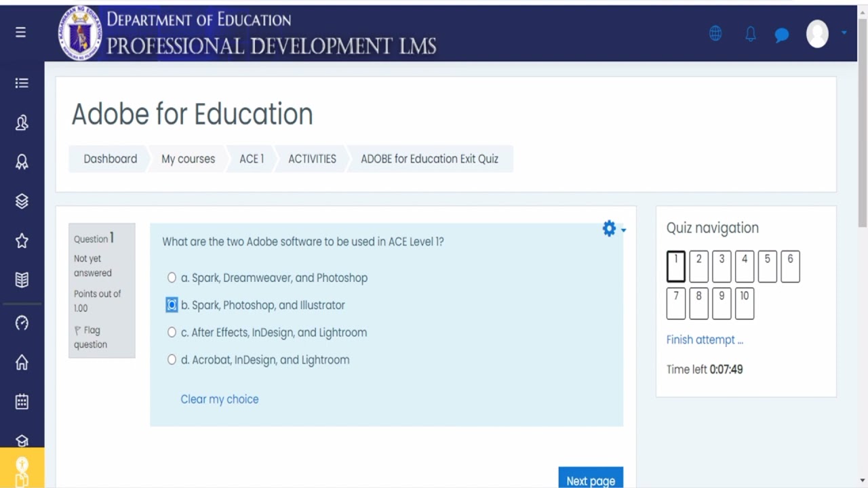Open the hamburger menu in header

click(x=21, y=33)
